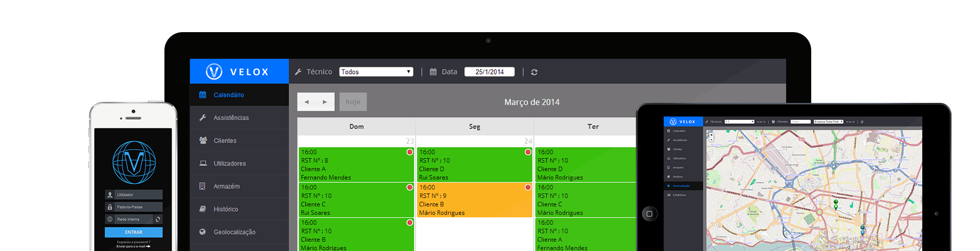
Task: Go to the next month with right arrow
Action: [x=325, y=102]
